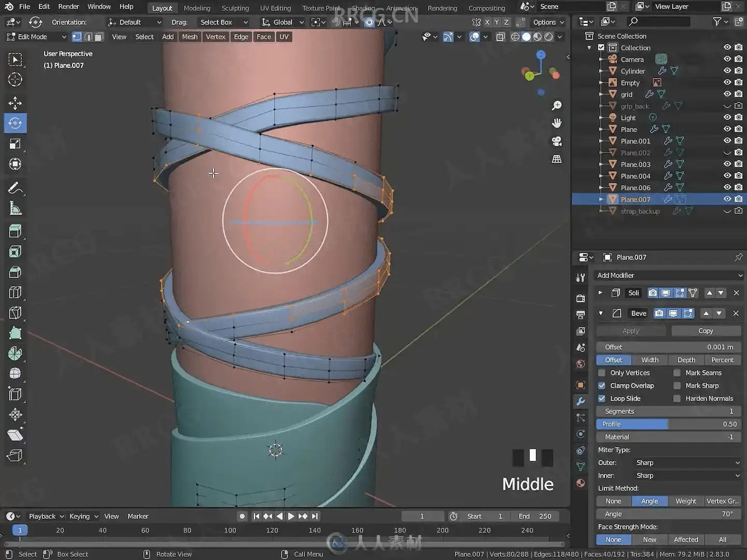Click the camera view icon in viewport
747x560 pixels.
pos(557,141)
